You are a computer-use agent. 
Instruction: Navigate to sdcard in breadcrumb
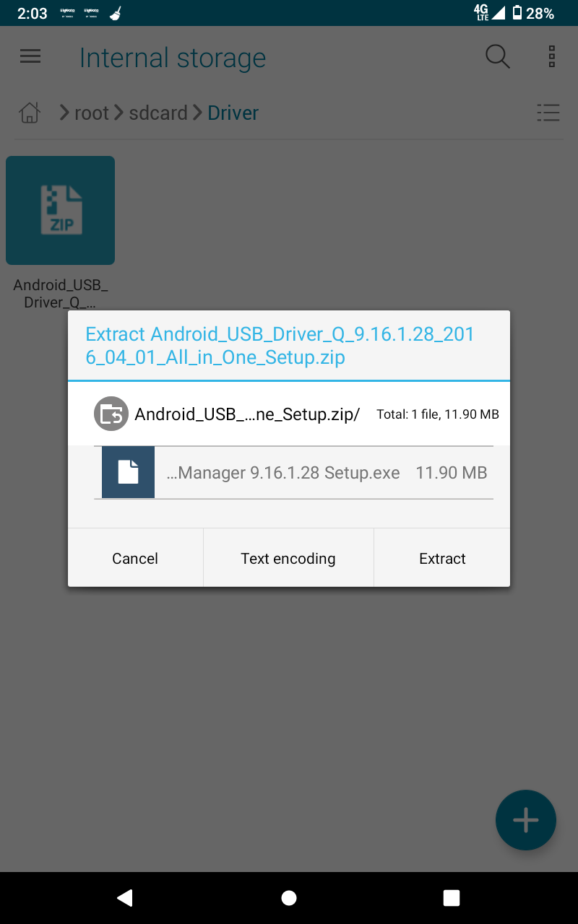158,113
